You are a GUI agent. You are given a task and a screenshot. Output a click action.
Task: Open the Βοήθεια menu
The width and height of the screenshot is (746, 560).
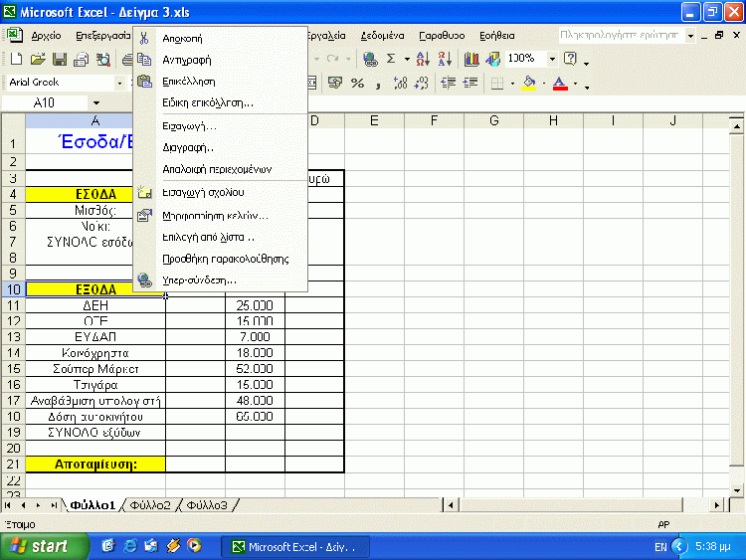[x=496, y=36]
